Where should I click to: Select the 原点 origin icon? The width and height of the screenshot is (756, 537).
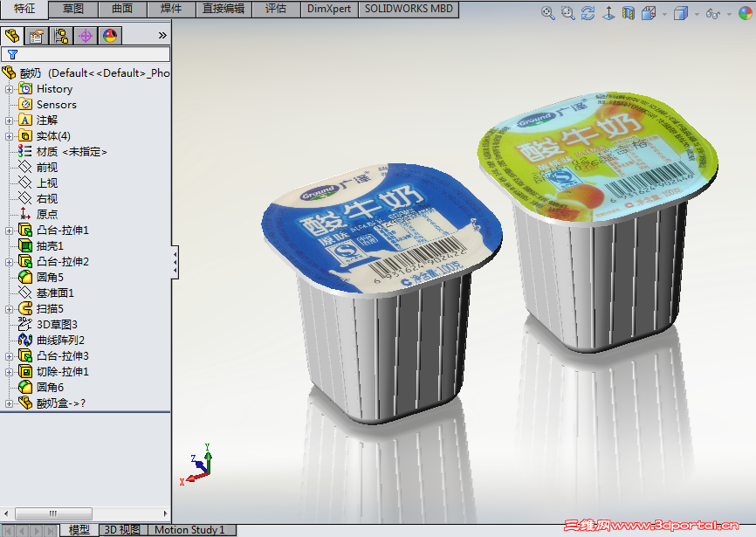[x=25, y=214]
